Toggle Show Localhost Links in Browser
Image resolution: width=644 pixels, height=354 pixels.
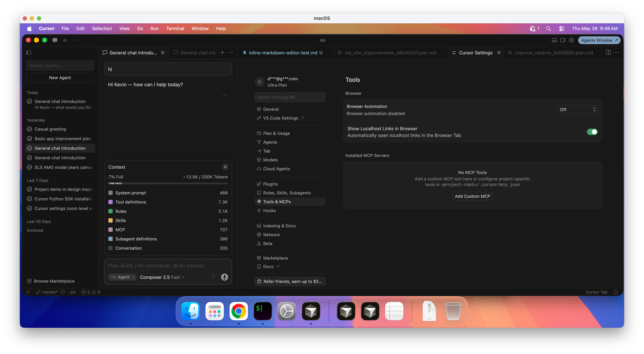coord(592,132)
